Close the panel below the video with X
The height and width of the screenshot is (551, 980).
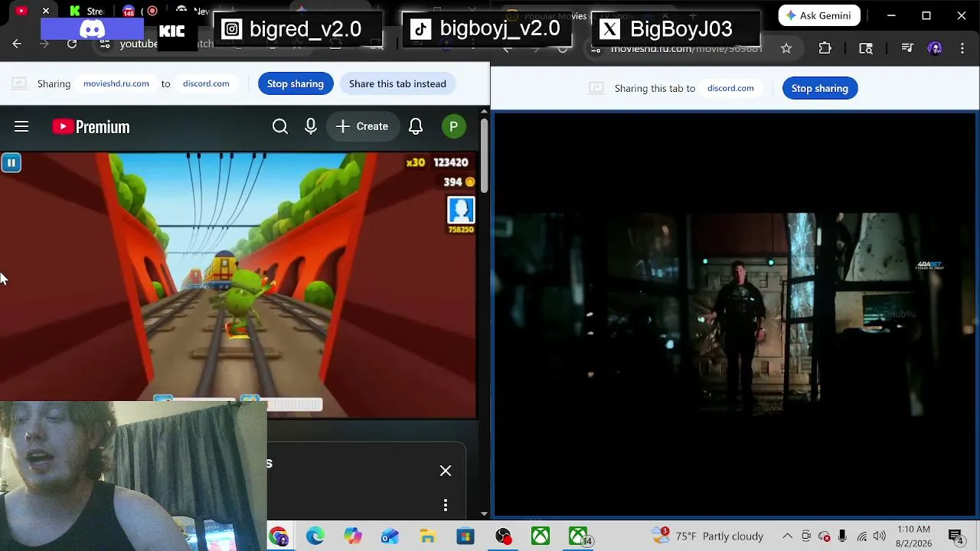click(446, 471)
